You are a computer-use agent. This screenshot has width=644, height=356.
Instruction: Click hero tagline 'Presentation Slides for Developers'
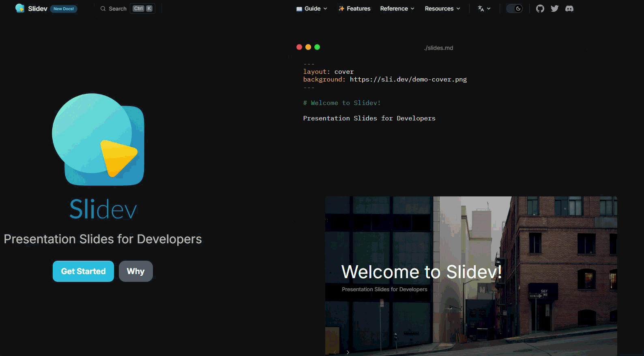coord(103,239)
